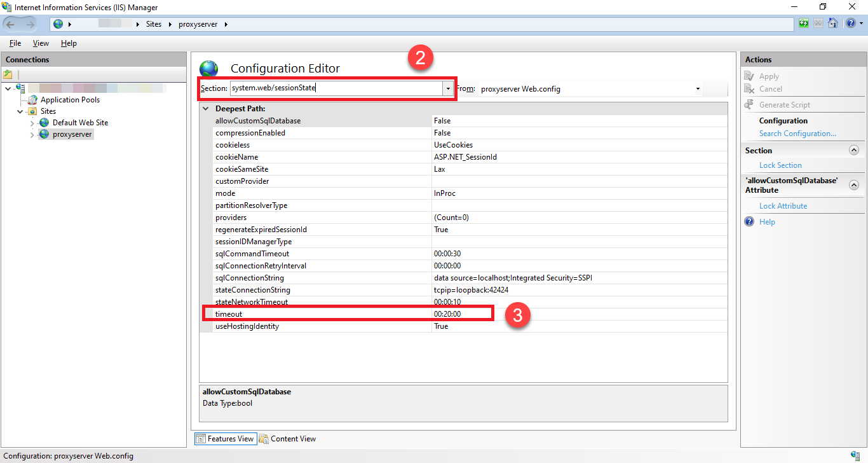Click the create new connection icon
This screenshot has height=463, width=868.
[x=8, y=74]
